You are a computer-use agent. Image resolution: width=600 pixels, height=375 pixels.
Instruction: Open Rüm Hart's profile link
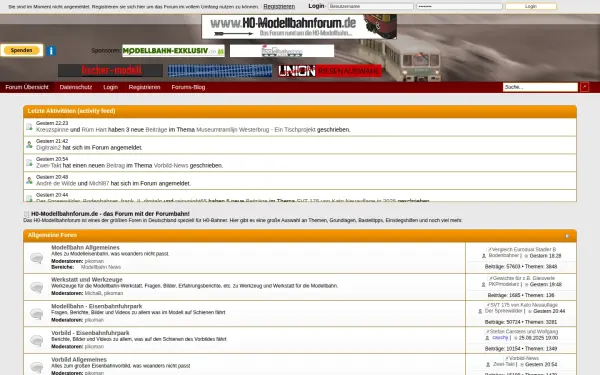pos(94,130)
